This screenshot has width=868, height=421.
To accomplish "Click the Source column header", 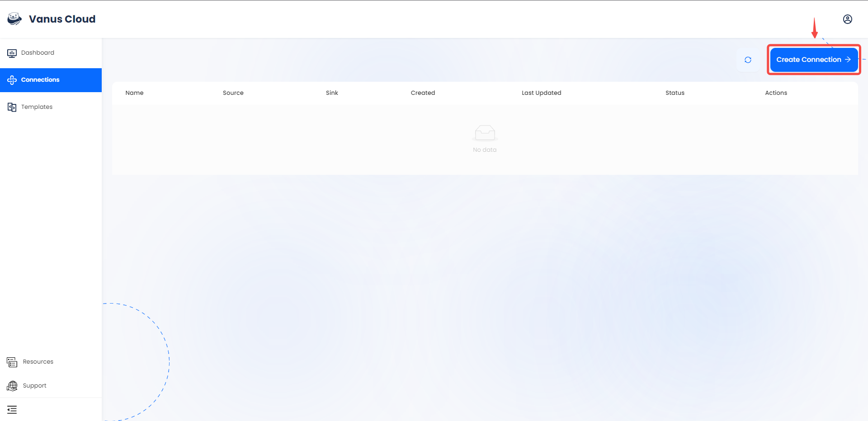I will (233, 93).
